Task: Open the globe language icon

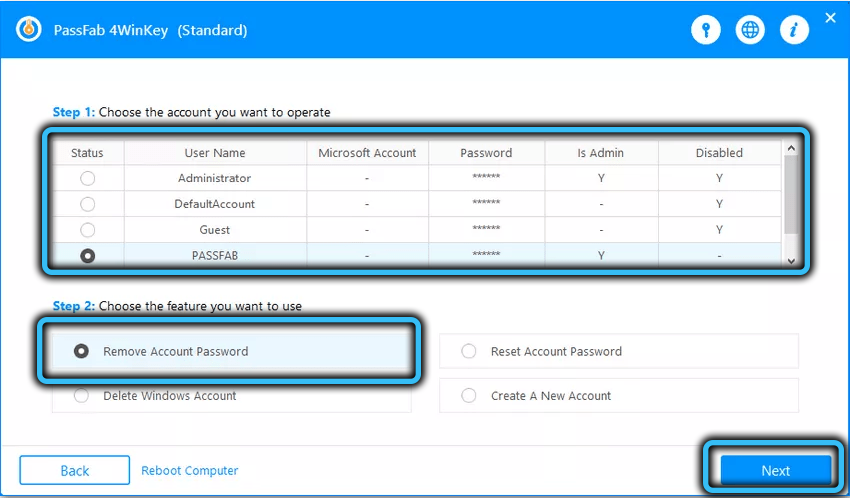Action: (750, 30)
